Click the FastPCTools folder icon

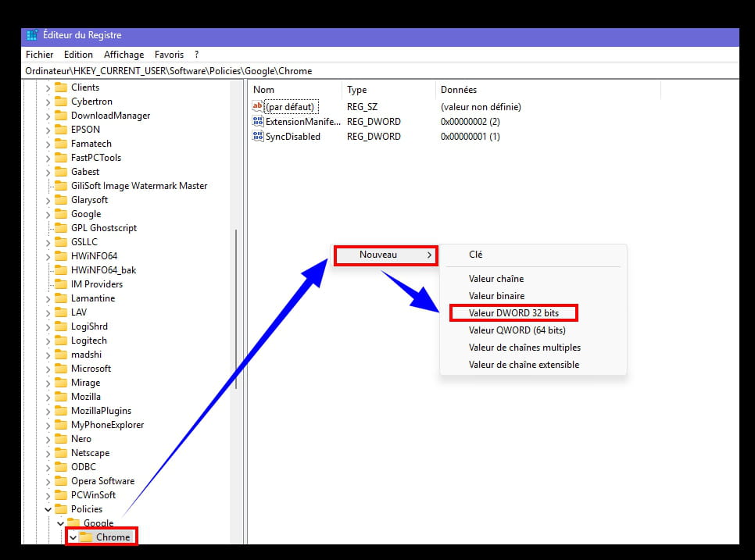(x=61, y=157)
